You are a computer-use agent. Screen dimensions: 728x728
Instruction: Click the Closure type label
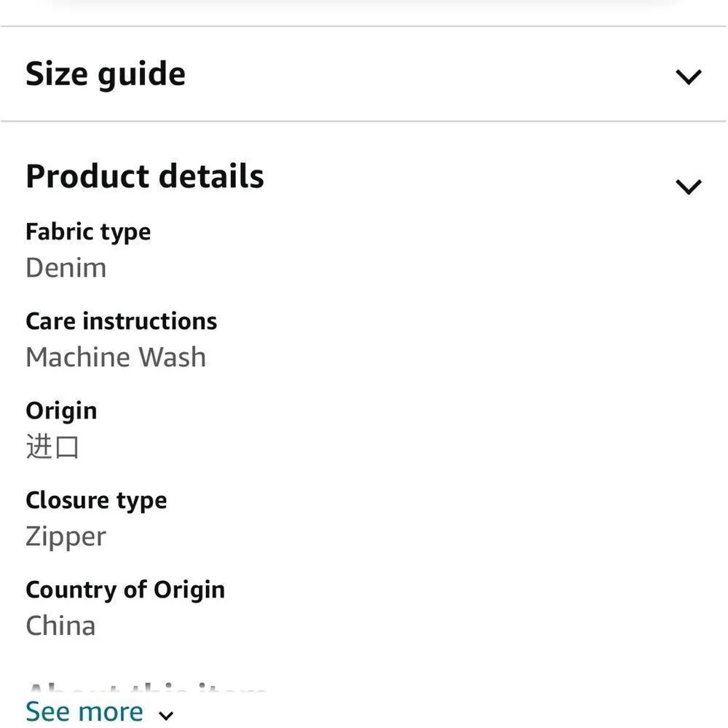[96, 500]
